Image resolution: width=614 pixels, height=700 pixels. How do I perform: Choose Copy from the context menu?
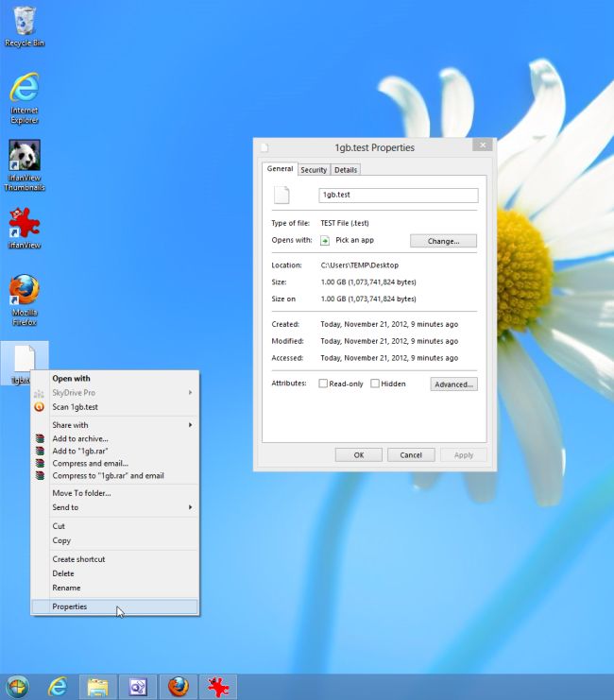114,540
